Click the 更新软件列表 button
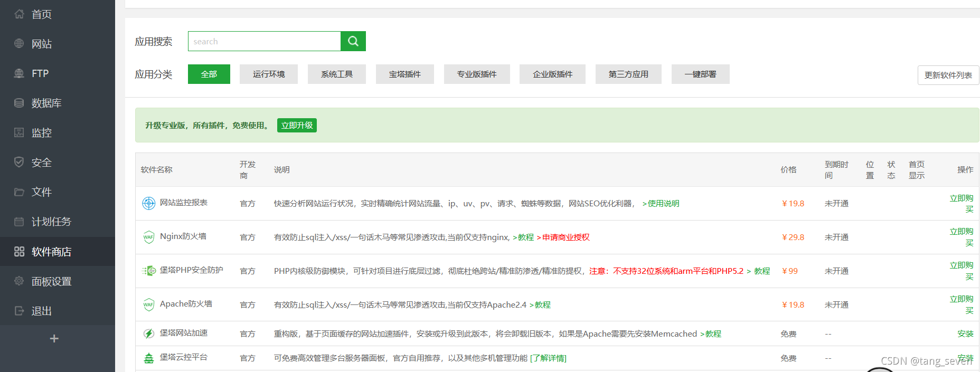The height and width of the screenshot is (372, 980). point(948,75)
